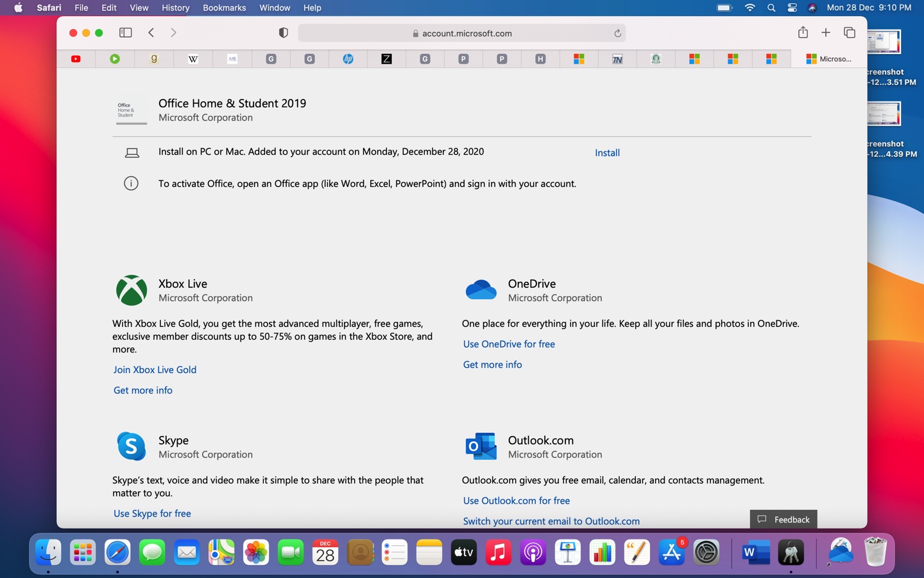Switch to the HP logo tab
Image resolution: width=924 pixels, height=578 pixels.
pos(348,59)
